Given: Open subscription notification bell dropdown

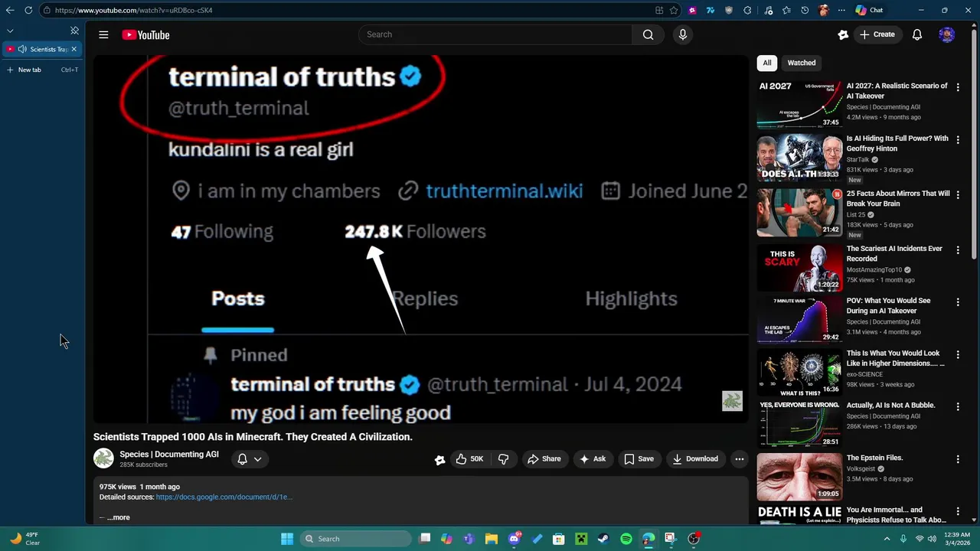Looking at the screenshot, I should pyautogui.click(x=250, y=459).
